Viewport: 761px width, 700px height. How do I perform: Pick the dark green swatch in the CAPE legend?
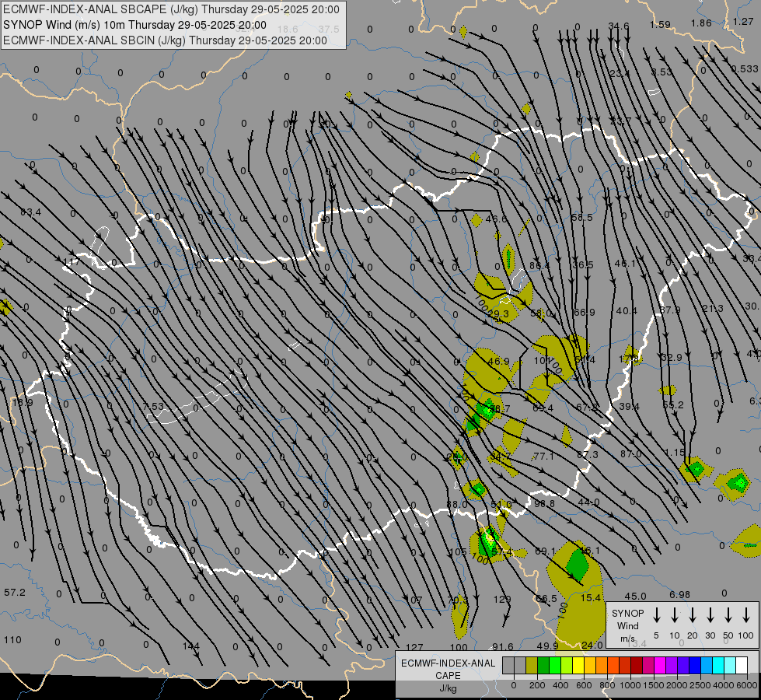pyautogui.click(x=543, y=666)
